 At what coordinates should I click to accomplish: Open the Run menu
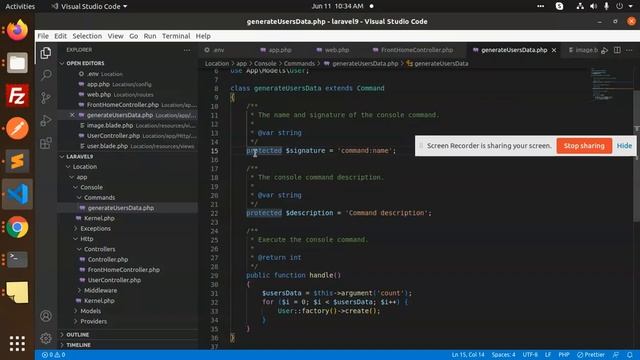[x=150, y=36]
